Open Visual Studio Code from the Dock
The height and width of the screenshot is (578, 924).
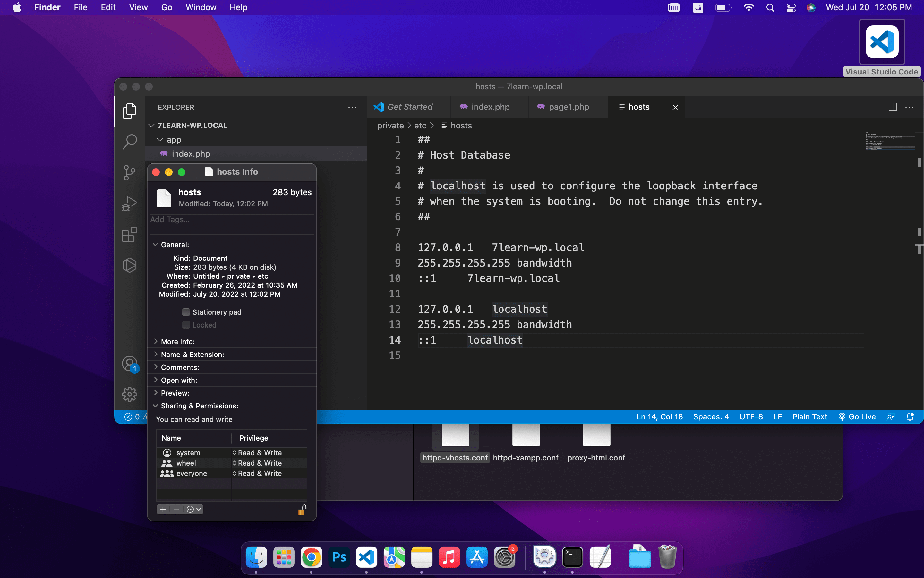click(366, 557)
